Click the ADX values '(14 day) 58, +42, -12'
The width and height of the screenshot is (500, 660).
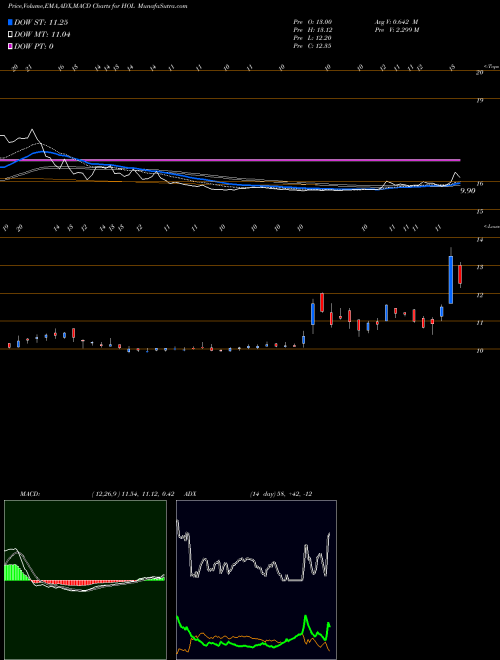pyautogui.click(x=281, y=494)
